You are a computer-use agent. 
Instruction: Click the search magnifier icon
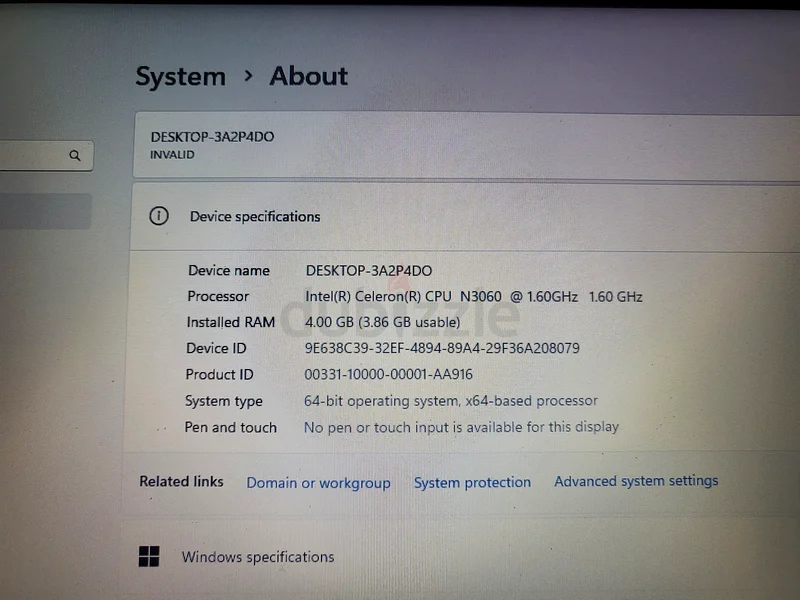pos(74,156)
